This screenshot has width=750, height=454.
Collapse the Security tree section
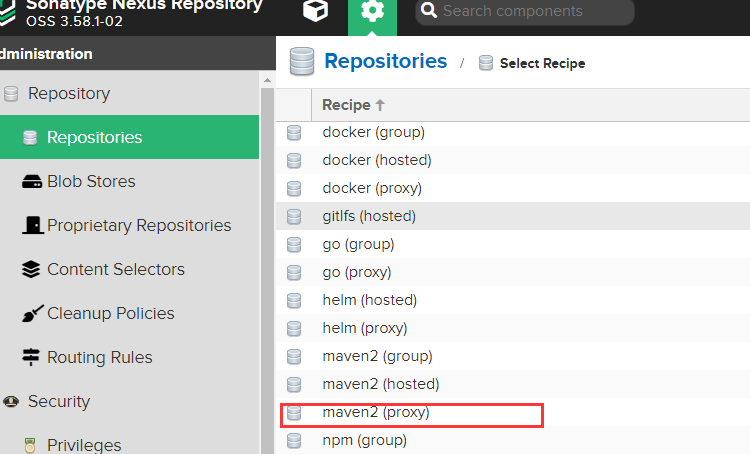11,402
